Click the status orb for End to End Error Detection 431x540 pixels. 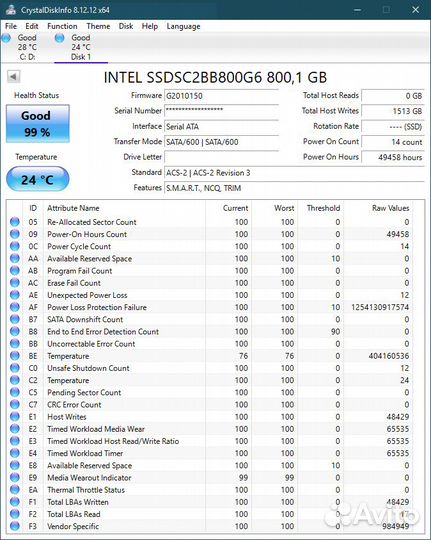14,331
